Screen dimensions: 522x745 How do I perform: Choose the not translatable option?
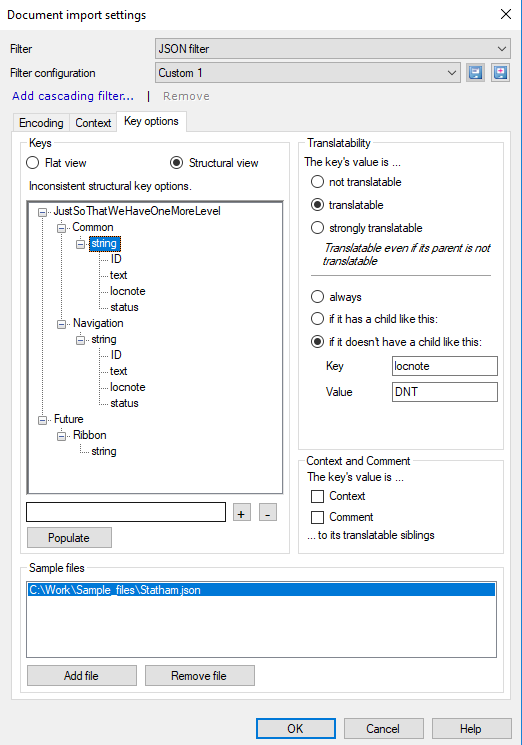click(x=317, y=182)
